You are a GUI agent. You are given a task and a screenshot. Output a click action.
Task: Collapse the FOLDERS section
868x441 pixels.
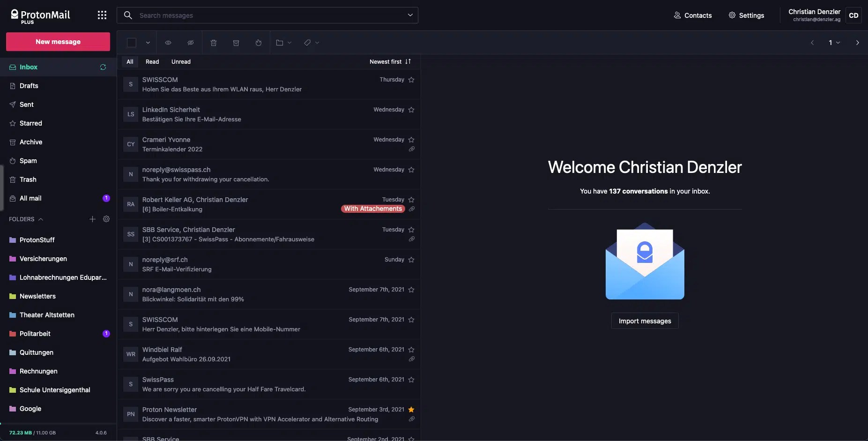[x=26, y=219]
